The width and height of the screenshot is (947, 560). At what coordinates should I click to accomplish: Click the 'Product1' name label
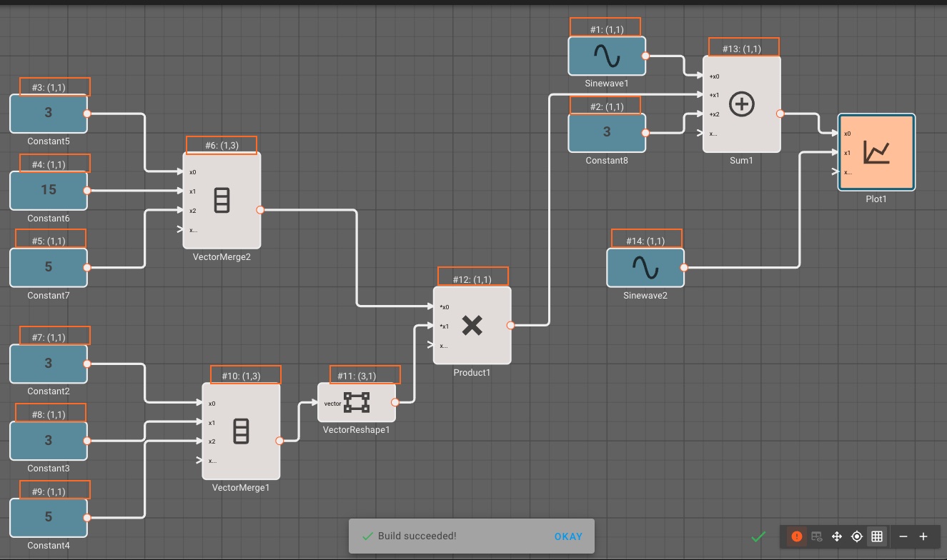472,372
